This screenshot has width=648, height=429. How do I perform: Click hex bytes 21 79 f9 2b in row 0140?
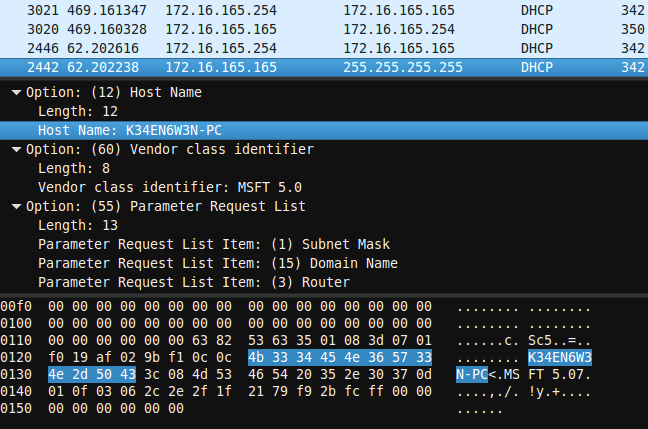click(292, 391)
